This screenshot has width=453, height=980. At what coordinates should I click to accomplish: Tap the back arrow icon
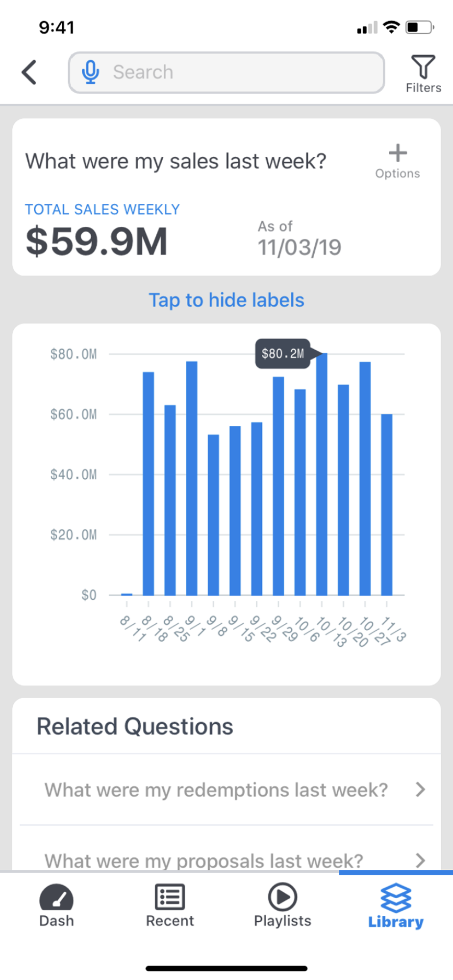(29, 73)
